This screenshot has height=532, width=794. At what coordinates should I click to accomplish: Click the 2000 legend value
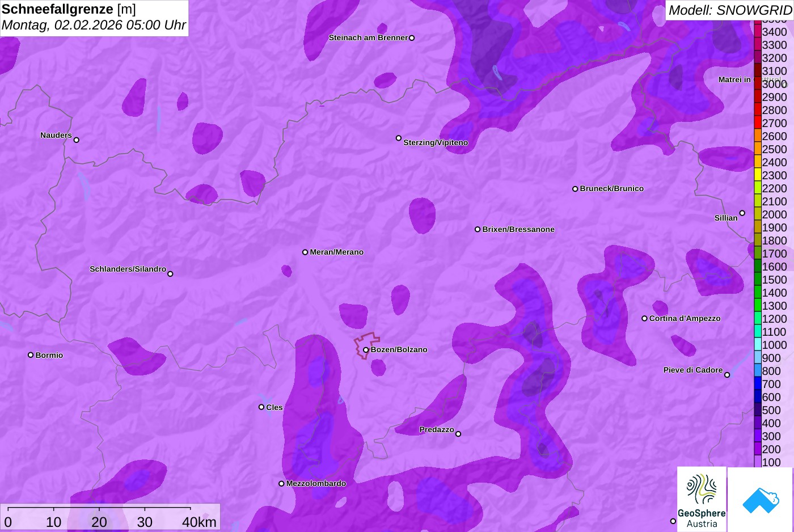774,214
